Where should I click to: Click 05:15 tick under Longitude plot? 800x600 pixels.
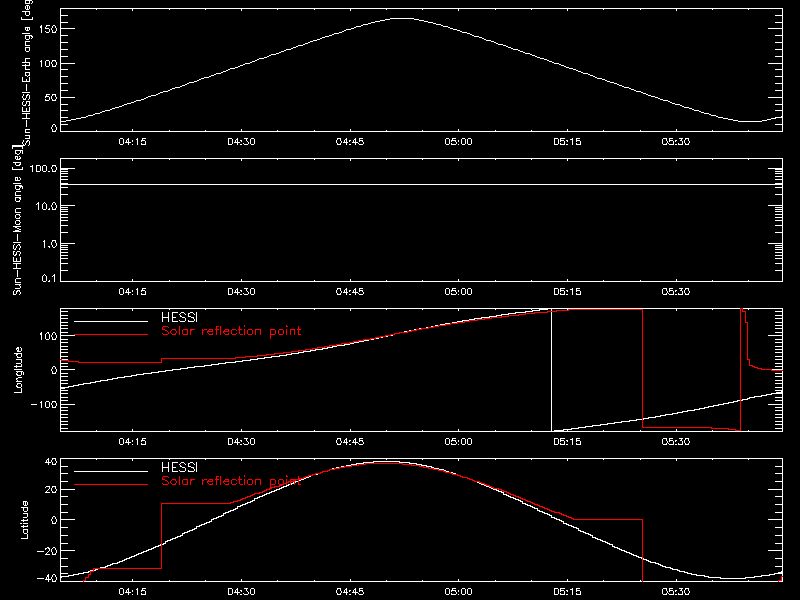pos(567,441)
